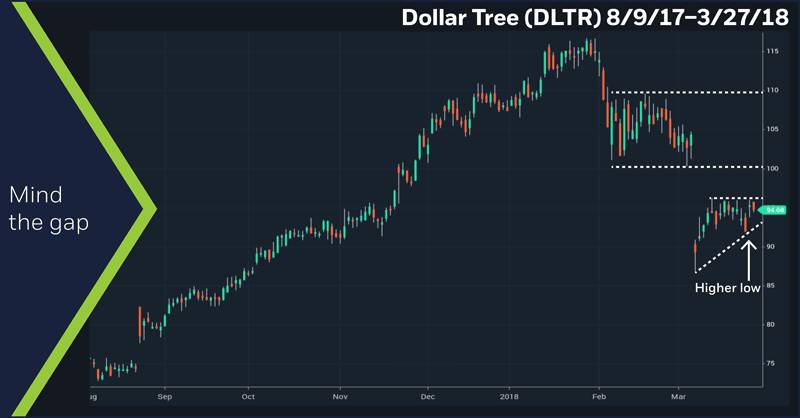Select the 100 dotted support line

pos(690,167)
